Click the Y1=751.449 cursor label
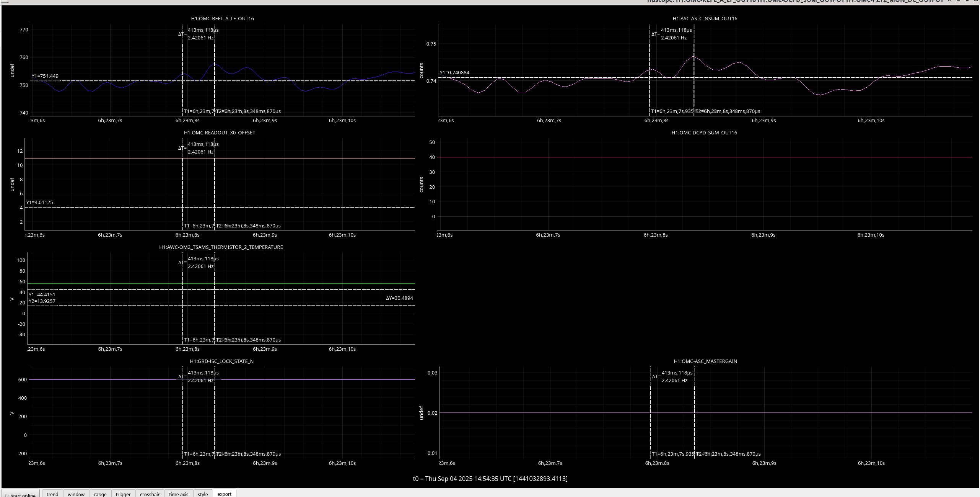Viewport: 980px width, 497px height. pyautogui.click(x=45, y=76)
